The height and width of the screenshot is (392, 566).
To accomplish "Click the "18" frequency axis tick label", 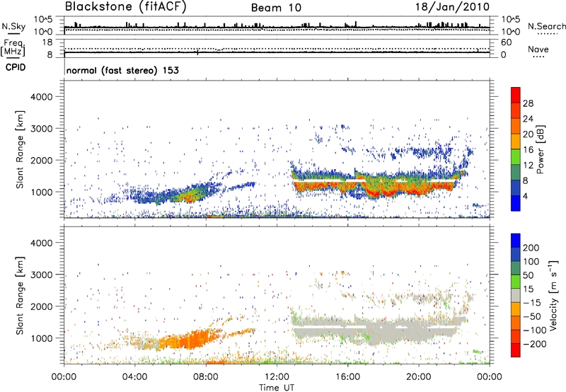I will (x=47, y=42).
